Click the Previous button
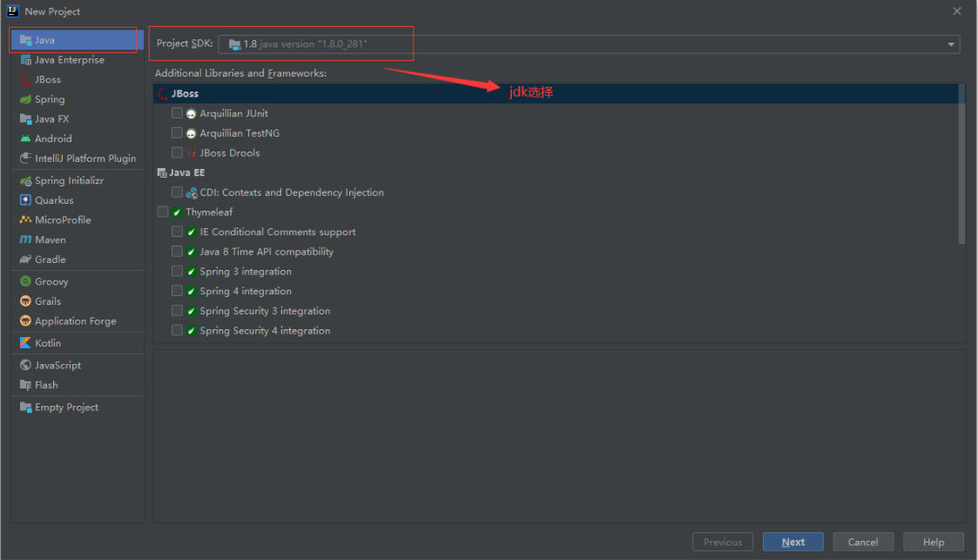 point(722,542)
